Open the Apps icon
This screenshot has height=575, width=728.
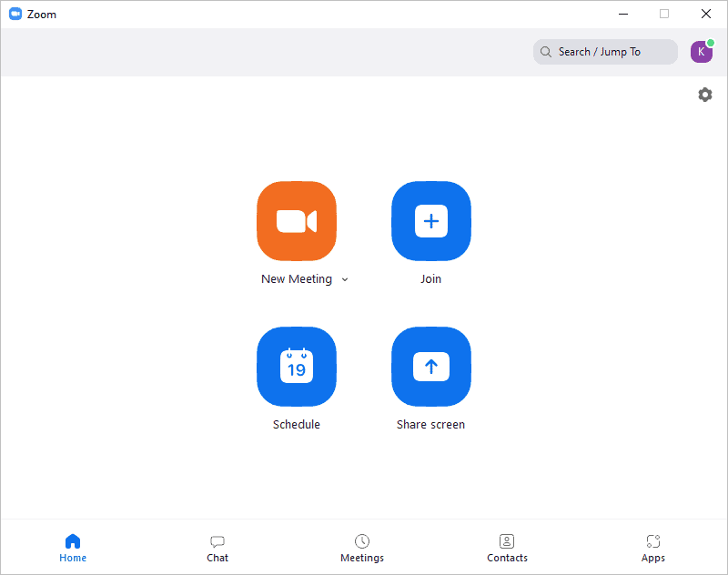coord(652,541)
